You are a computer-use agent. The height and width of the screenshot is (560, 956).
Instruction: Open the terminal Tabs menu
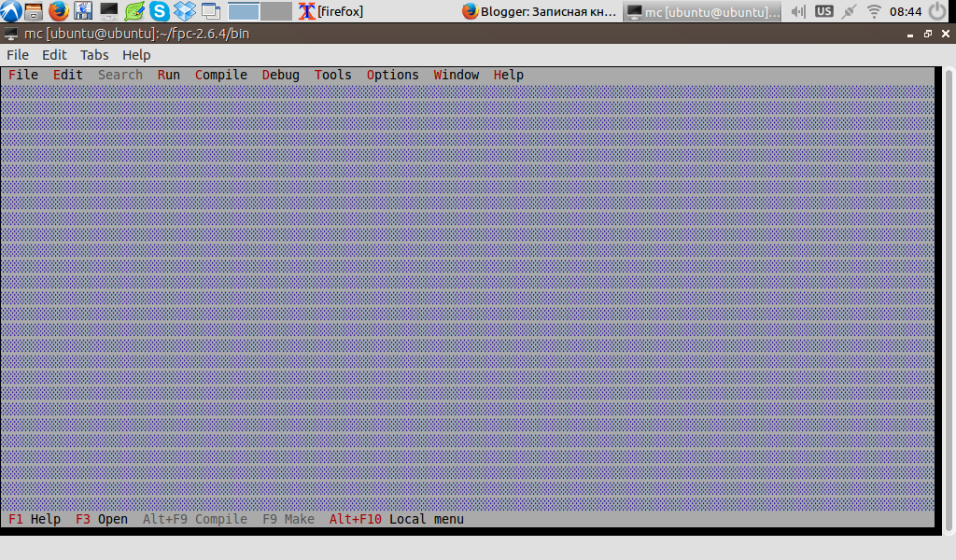[94, 55]
